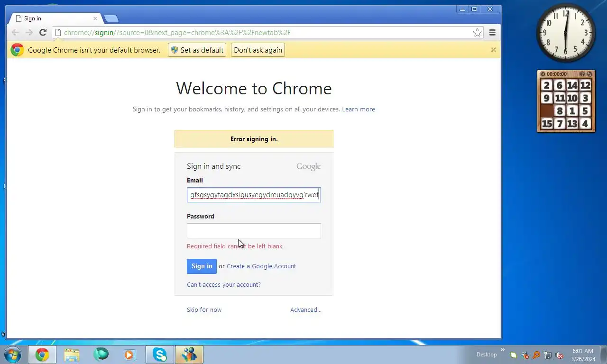This screenshot has height=364, width=607.
Task: Open Windows Explorer folder from taskbar
Action: pos(72,355)
